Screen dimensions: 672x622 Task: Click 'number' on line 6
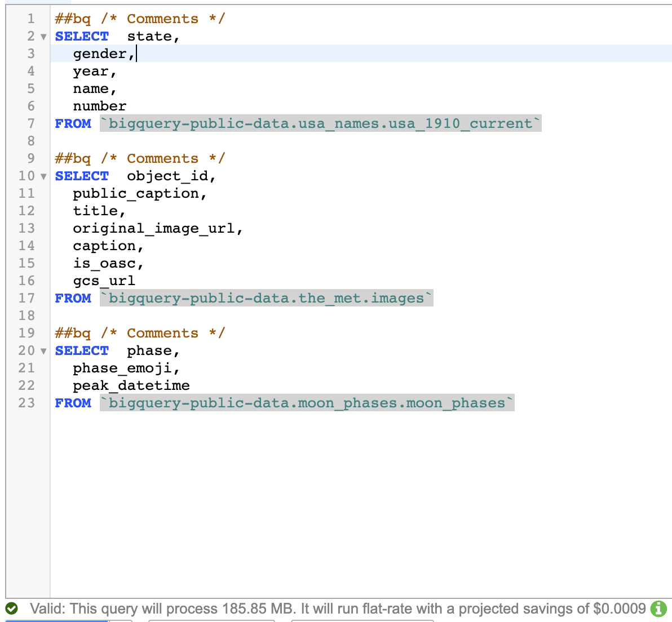click(x=99, y=106)
